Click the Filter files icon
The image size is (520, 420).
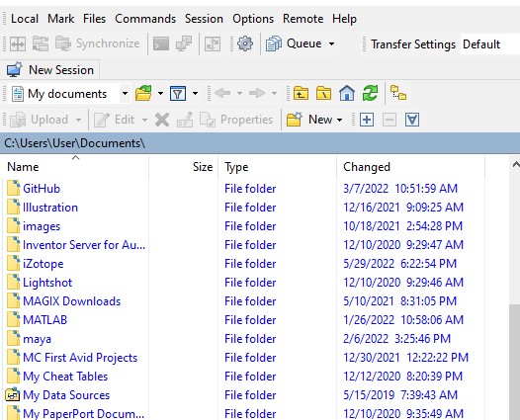click(x=178, y=94)
